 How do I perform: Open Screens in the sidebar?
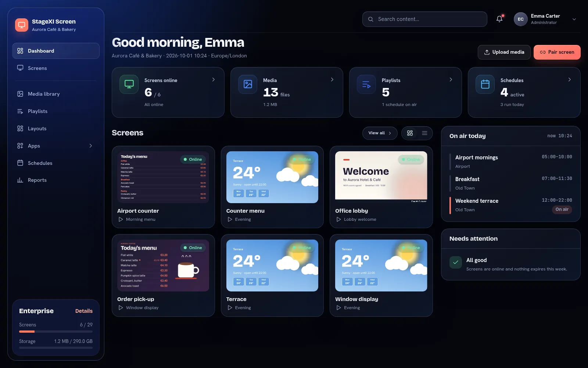coord(56,68)
